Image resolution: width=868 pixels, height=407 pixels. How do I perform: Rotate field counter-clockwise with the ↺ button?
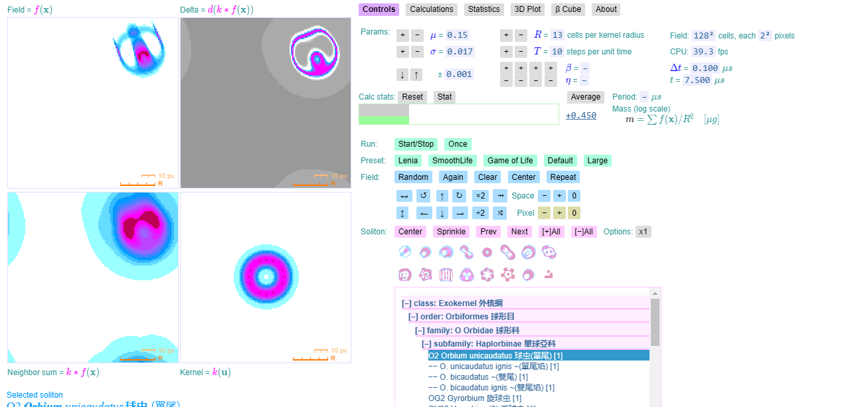(423, 196)
